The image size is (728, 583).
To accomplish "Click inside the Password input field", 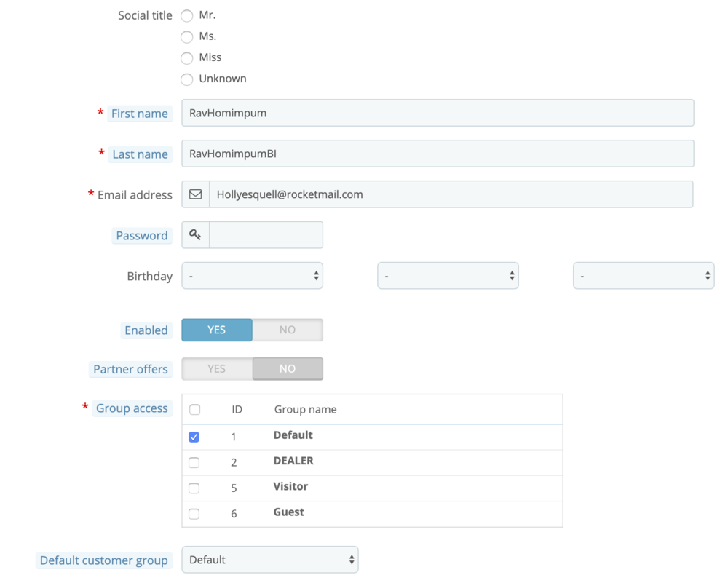I will click(x=266, y=234).
